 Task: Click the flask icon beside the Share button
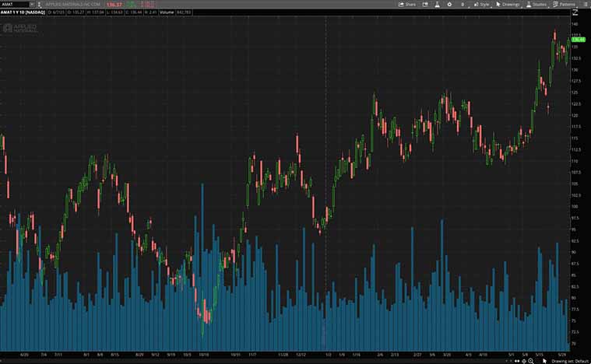click(x=436, y=4)
